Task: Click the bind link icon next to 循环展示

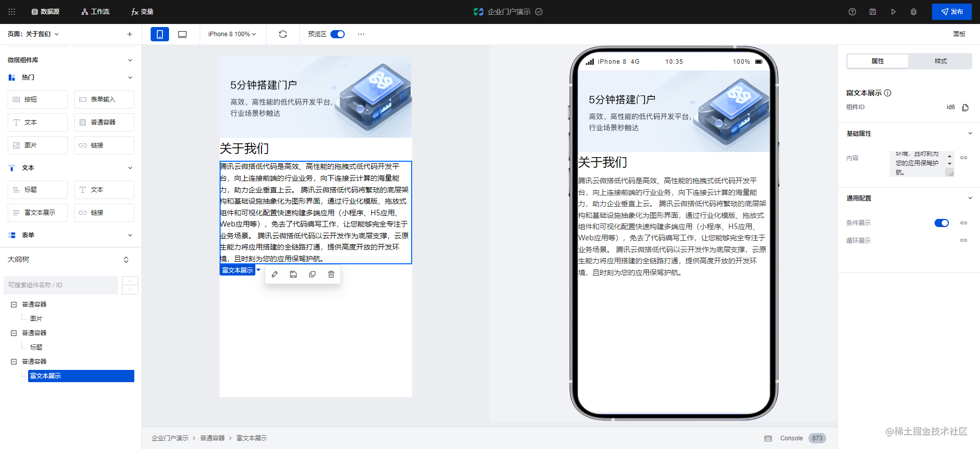Action: pyautogui.click(x=964, y=240)
